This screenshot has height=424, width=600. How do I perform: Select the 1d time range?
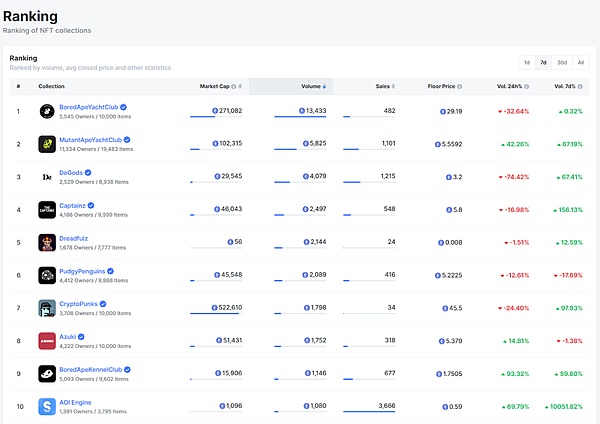527,62
